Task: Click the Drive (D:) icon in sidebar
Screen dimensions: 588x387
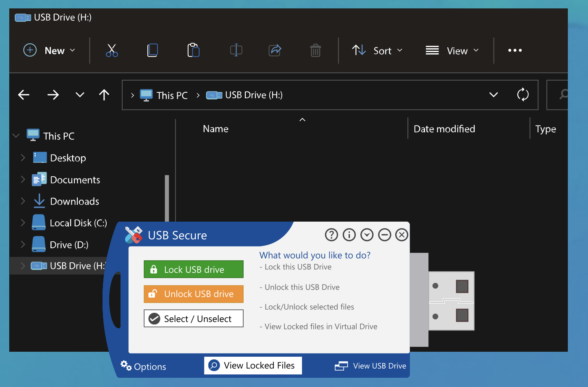Action: point(39,244)
